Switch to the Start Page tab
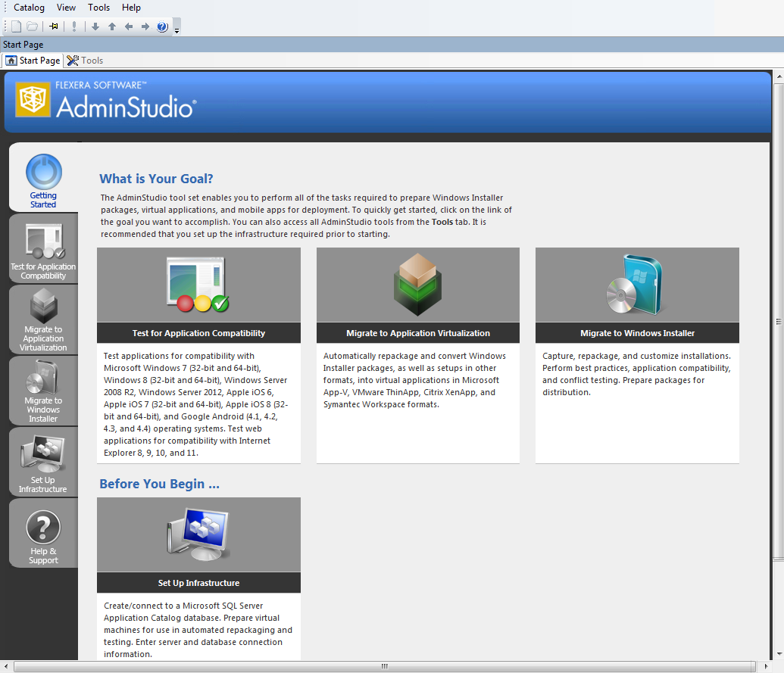The image size is (784, 673). [33, 61]
